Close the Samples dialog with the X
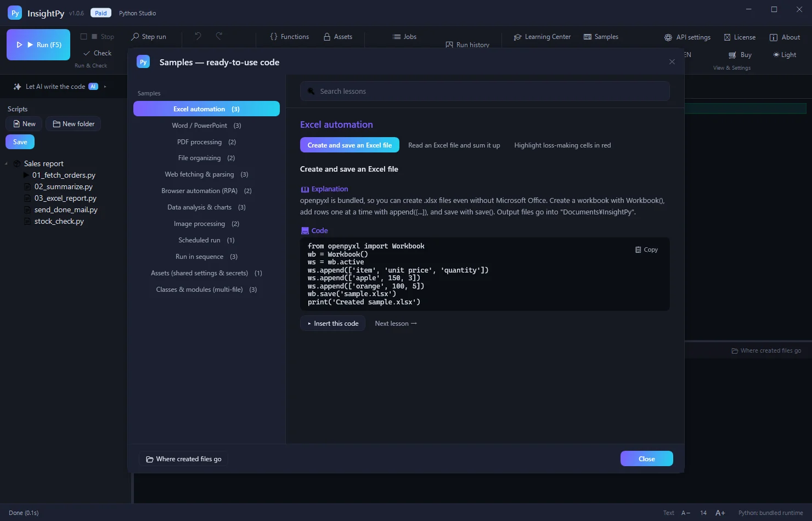Screen dimensions: 812x521 672,62
